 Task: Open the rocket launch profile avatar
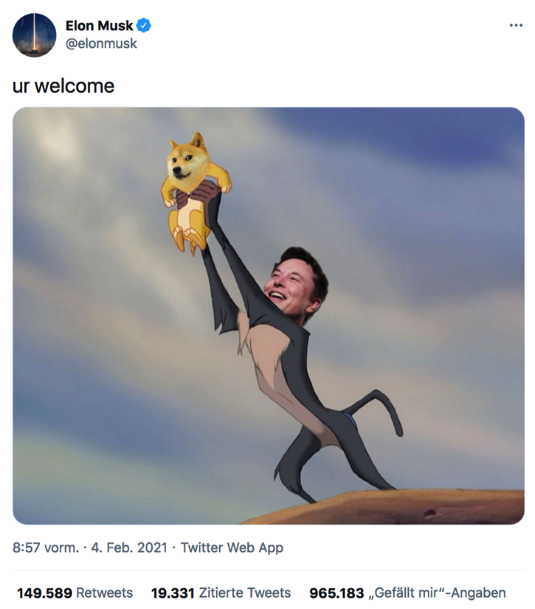point(34,35)
